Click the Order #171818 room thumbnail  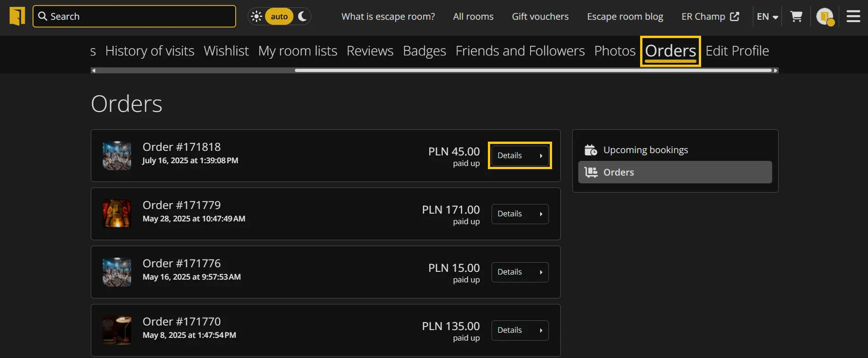(117, 156)
